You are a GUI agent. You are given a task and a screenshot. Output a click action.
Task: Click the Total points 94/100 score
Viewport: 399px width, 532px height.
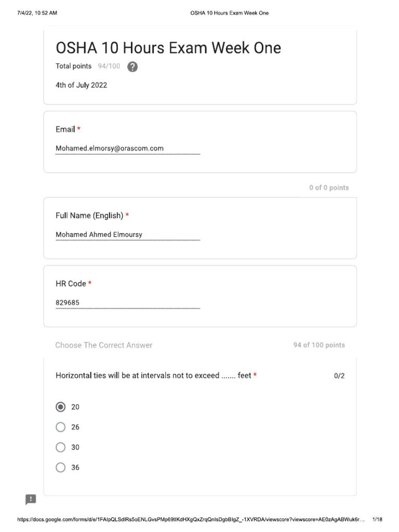point(88,66)
